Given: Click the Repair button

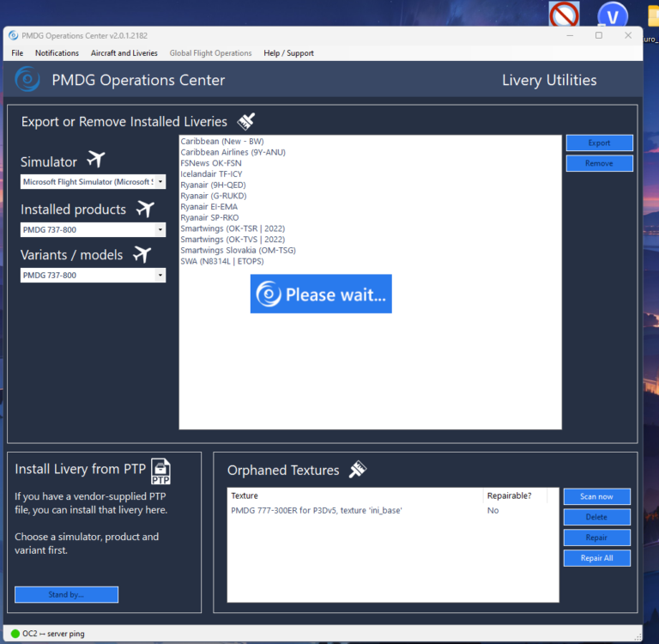Looking at the screenshot, I should 597,538.
